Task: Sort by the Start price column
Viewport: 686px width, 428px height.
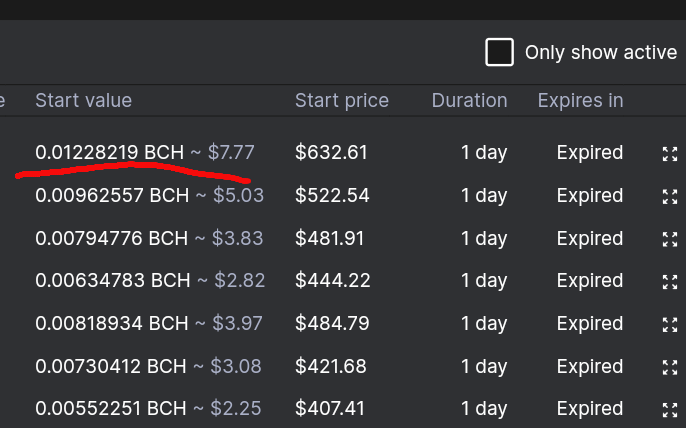Action: pyautogui.click(x=342, y=101)
